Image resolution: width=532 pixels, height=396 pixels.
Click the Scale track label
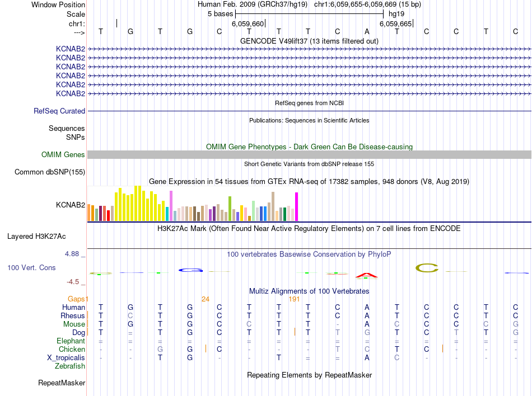point(76,14)
